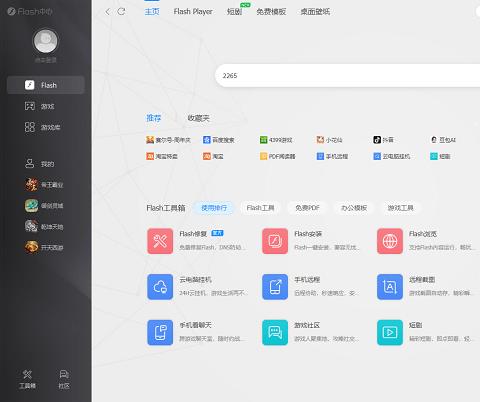Open the 我的 (my) section in sidebar

tap(39, 164)
